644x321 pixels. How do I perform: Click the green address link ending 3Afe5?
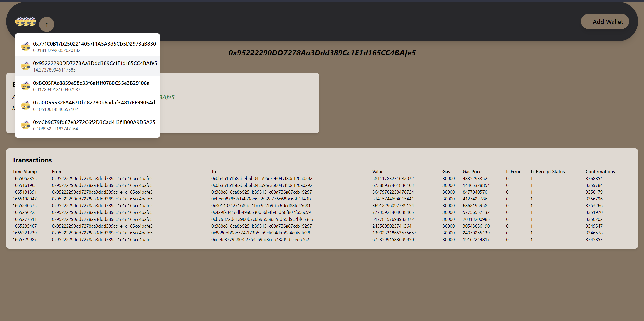(x=167, y=97)
